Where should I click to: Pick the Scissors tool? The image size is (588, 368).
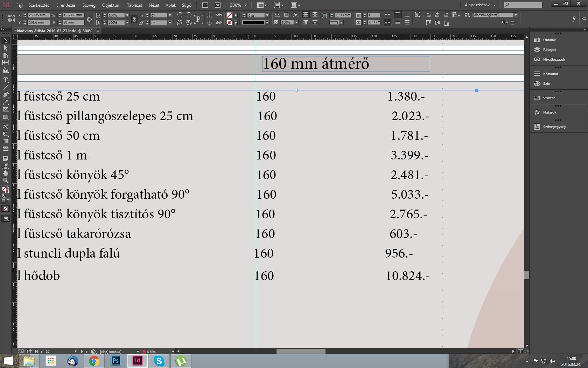click(6, 126)
